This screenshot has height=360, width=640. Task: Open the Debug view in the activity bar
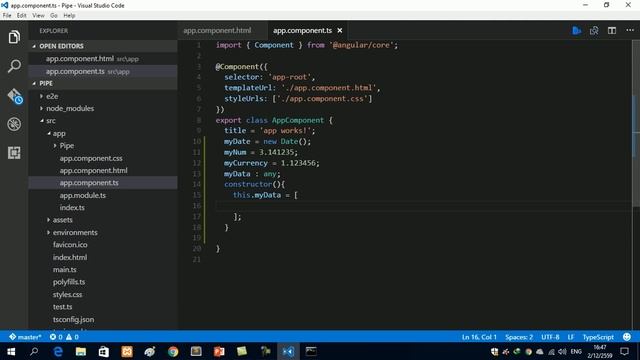[x=14, y=124]
